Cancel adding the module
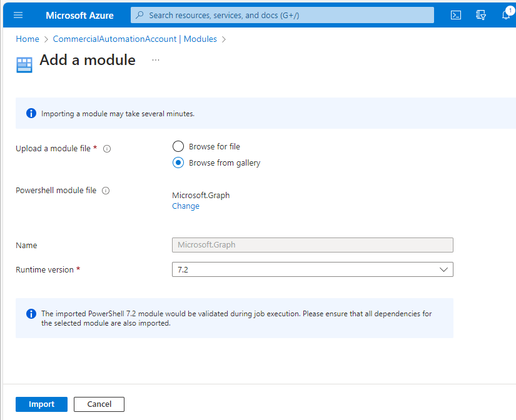The width and height of the screenshot is (516, 420). coord(98,404)
